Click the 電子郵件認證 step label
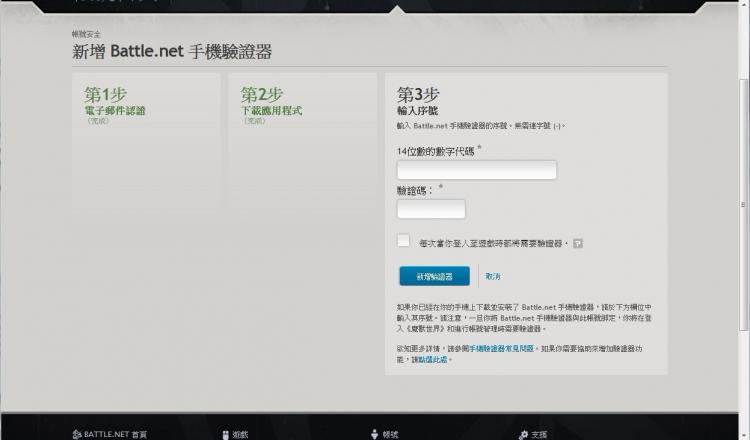This screenshot has width=750, height=440. [x=115, y=110]
